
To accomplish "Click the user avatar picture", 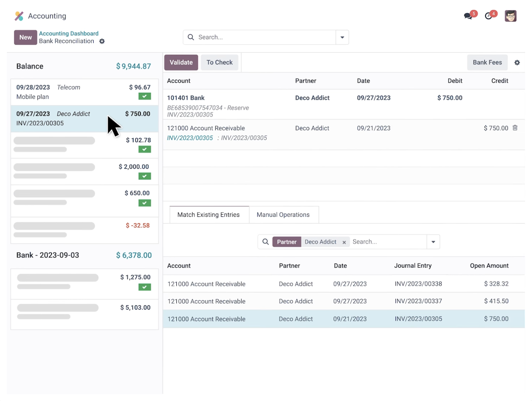I will pos(510,16).
